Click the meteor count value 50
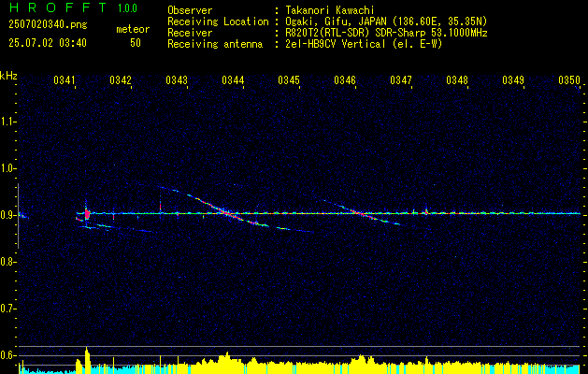The height and width of the screenshot is (374, 588). [x=136, y=43]
